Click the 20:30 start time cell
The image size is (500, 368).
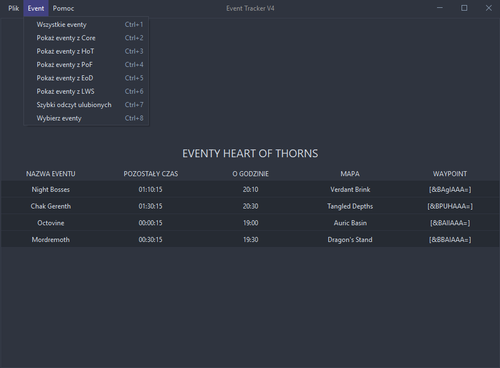point(250,206)
